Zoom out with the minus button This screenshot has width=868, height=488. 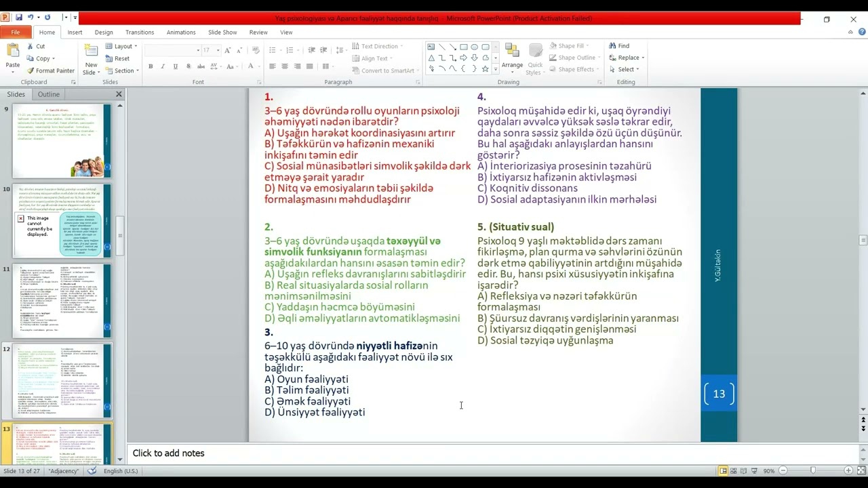[x=783, y=470]
